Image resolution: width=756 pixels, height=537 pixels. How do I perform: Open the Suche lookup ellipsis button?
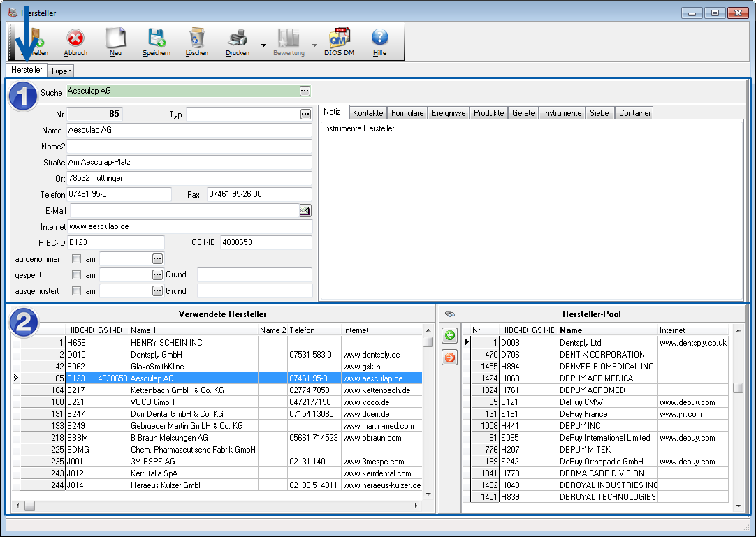pos(305,91)
